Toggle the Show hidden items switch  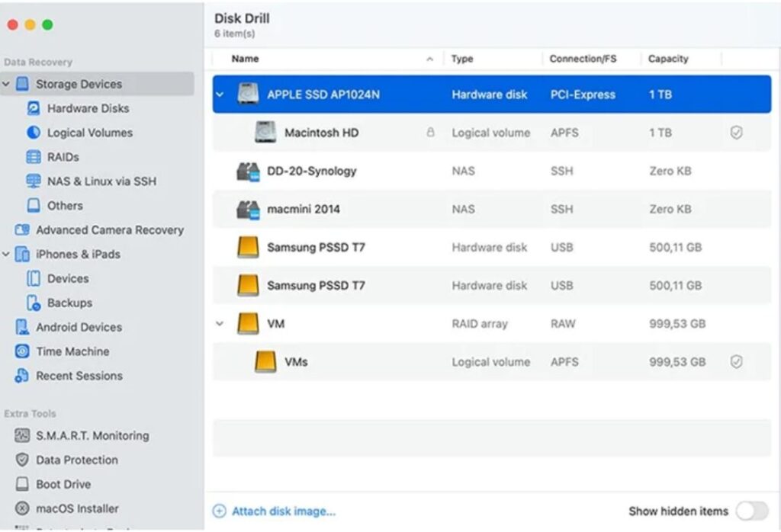pyautogui.click(x=750, y=511)
